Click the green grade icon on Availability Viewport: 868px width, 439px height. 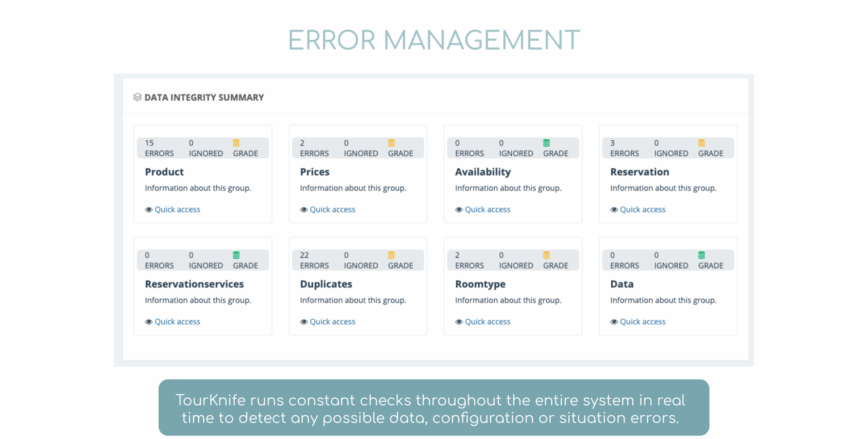coord(546,143)
